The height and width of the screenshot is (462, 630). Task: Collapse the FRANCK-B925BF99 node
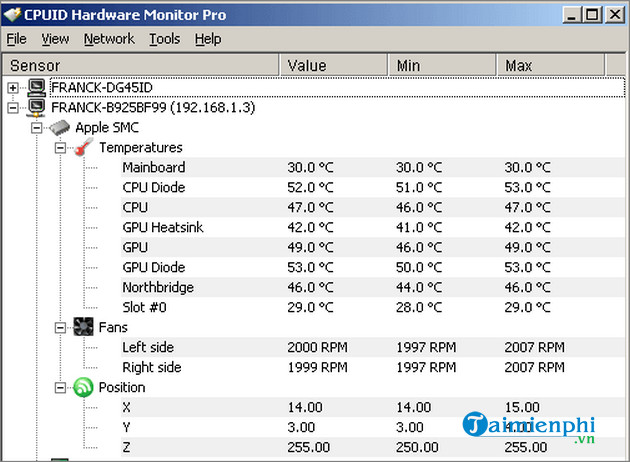point(13,108)
